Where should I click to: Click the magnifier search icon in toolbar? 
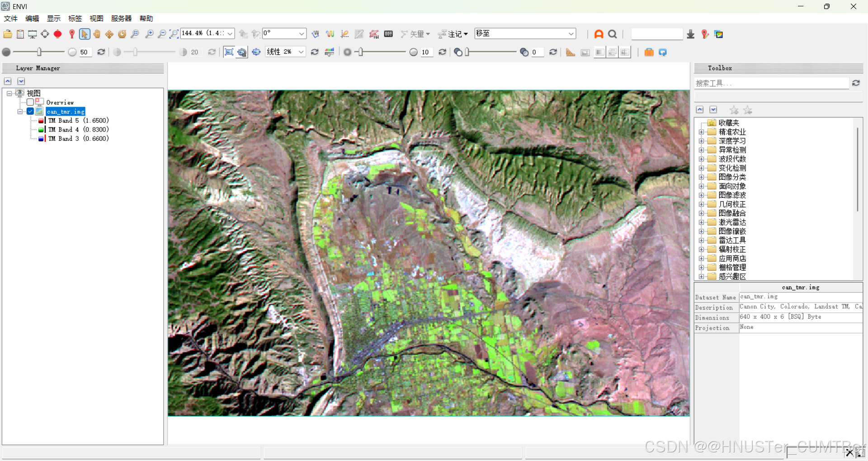613,34
